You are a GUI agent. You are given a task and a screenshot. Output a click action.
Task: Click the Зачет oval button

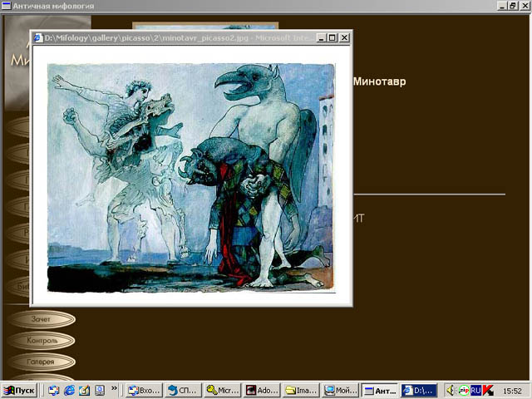click(x=41, y=319)
